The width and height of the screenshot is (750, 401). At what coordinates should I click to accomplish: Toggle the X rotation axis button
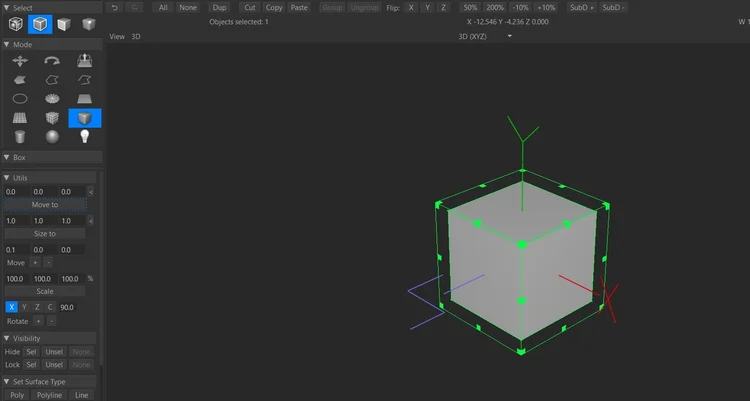11,307
